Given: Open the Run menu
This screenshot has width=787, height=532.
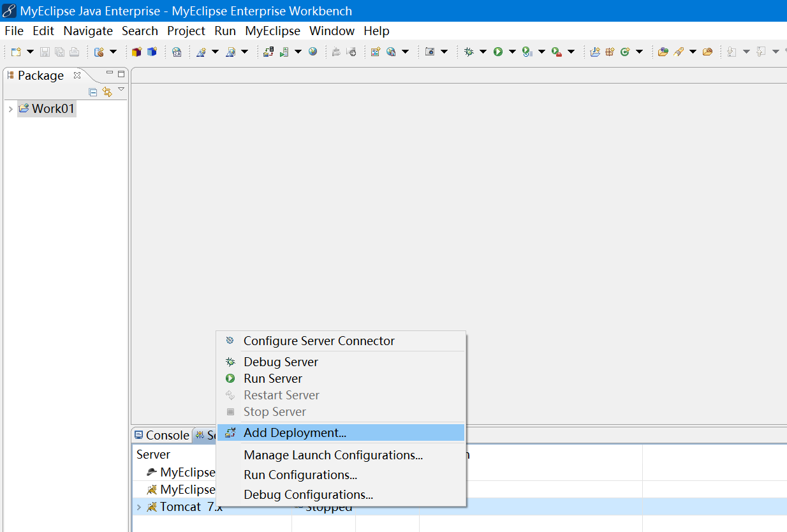Looking at the screenshot, I should coord(225,31).
